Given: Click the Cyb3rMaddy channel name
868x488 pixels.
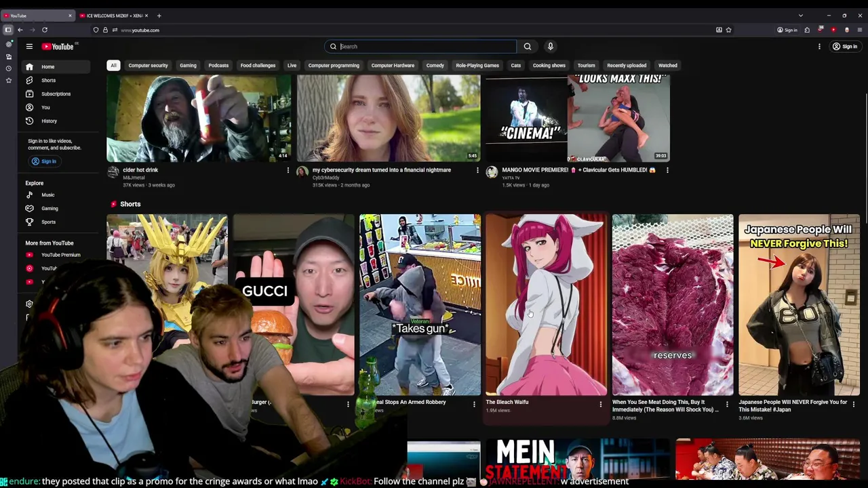Looking at the screenshot, I should [326, 178].
